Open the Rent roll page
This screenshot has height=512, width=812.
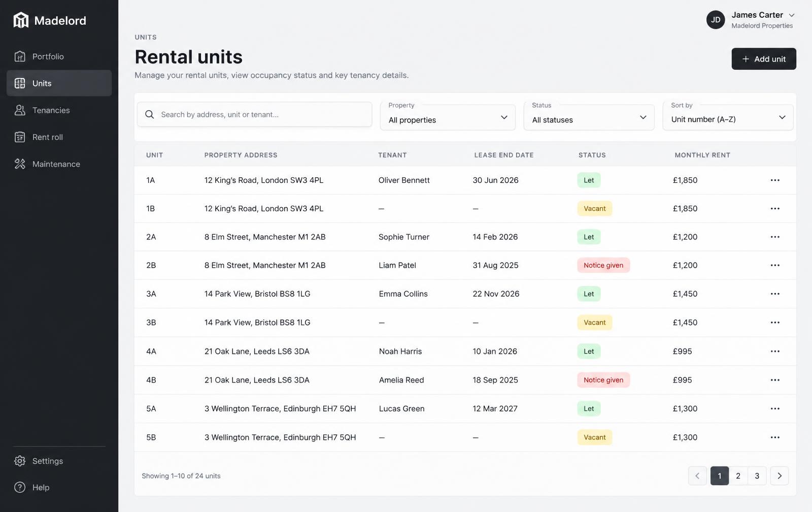pyautogui.click(x=59, y=137)
